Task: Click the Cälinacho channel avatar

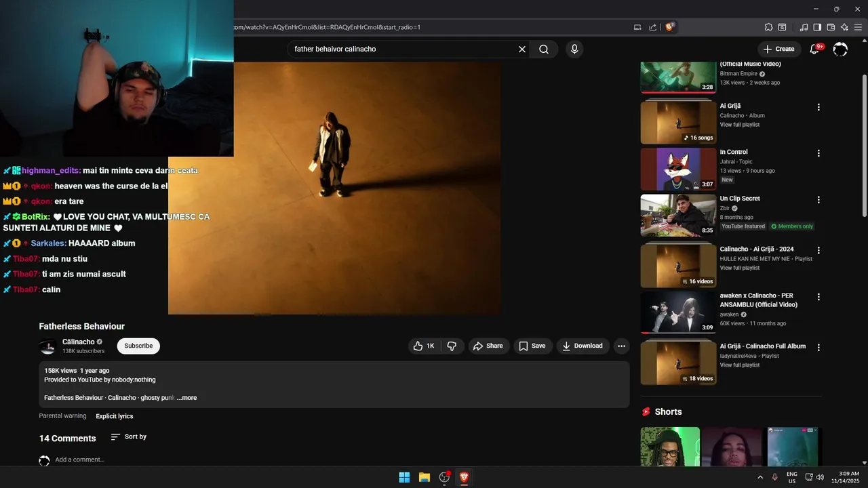Action: click(x=47, y=346)
